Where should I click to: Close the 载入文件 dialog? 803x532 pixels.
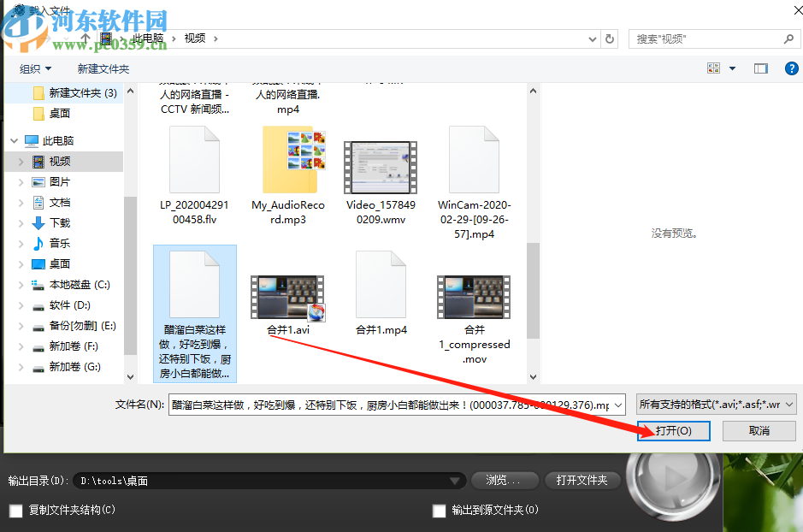[x=798, y=10]
